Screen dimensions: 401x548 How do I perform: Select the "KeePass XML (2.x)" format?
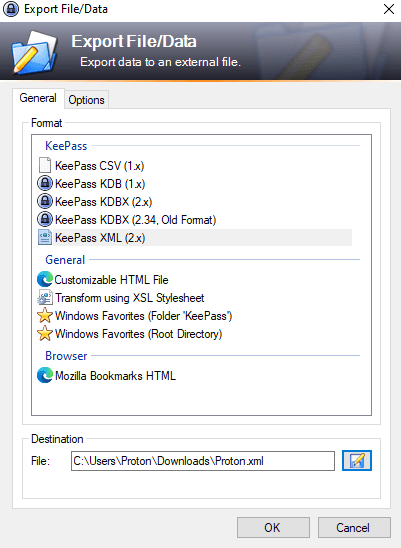click(100, 238)
